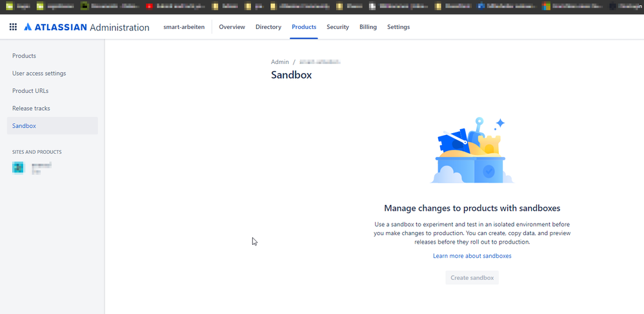
Task: Click the sandbox illustration image
Action: point(472,151)
